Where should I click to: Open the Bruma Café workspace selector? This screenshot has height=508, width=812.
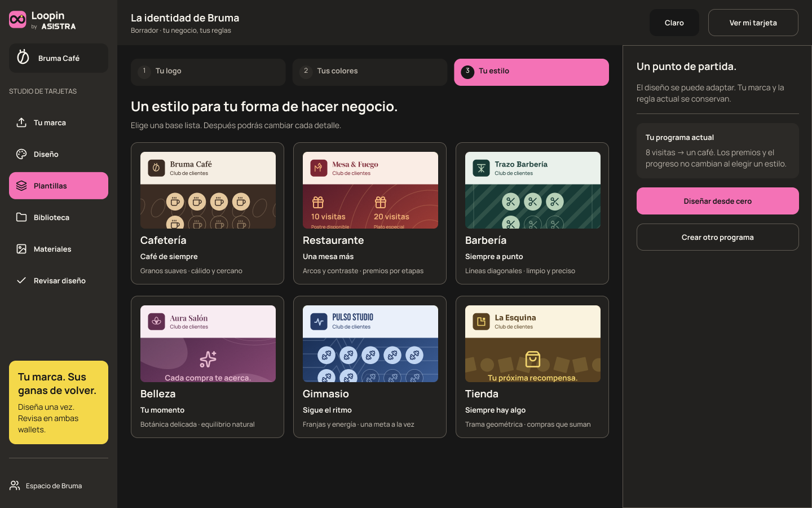click(59, 58)
